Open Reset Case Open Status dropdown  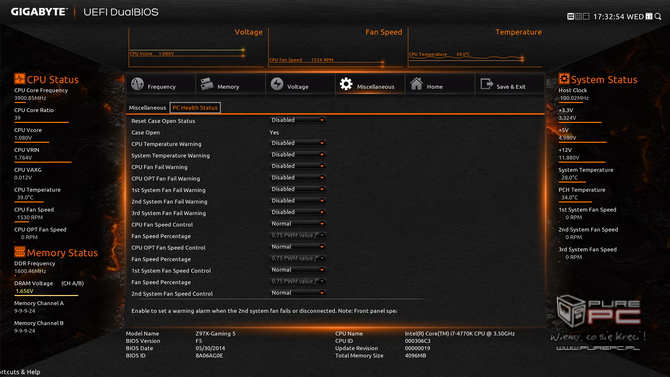(297, 120)
